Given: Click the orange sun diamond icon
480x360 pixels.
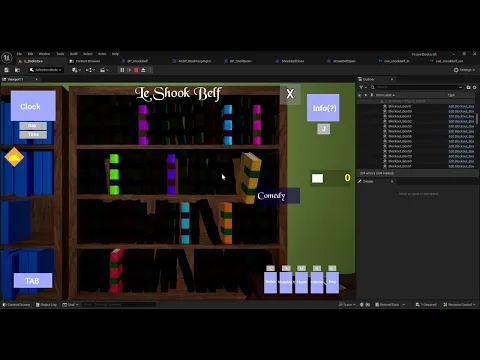Looking at the screenshot, I should coord(14,157).
